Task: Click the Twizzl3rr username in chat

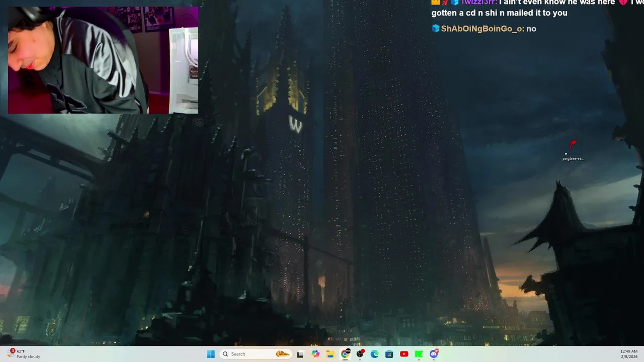Action: point(478,2)
